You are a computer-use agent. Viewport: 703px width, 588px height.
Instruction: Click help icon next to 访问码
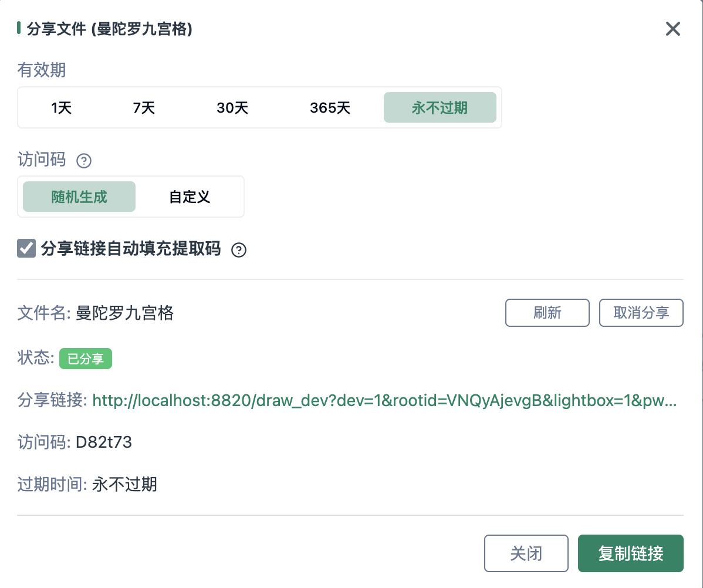coord(85,160)
